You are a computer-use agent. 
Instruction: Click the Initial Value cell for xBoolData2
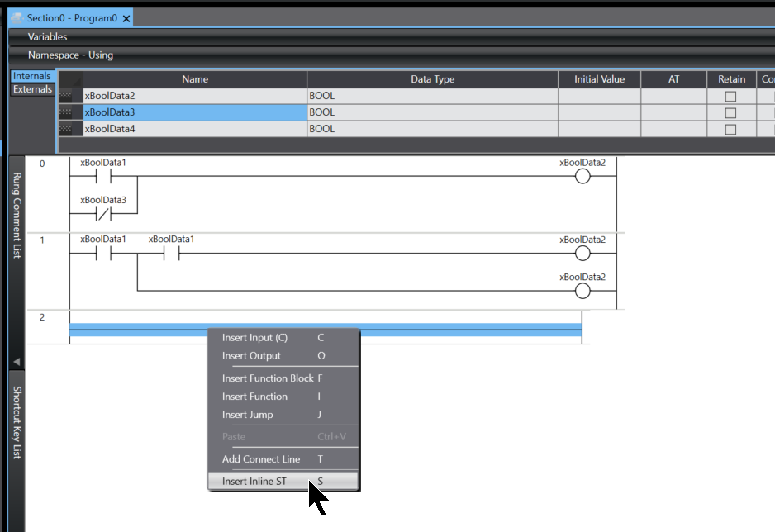(x=599, y=96)
